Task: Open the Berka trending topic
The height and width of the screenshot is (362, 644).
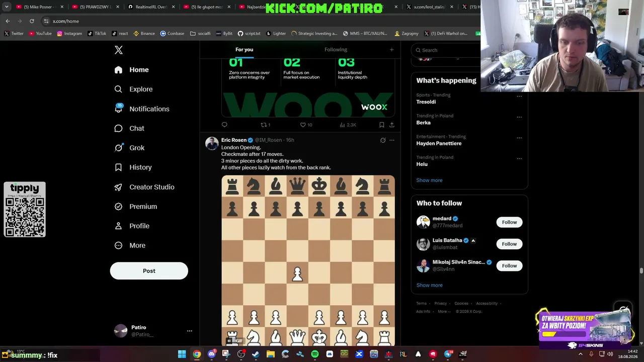Action: click(x=423, y=123)
